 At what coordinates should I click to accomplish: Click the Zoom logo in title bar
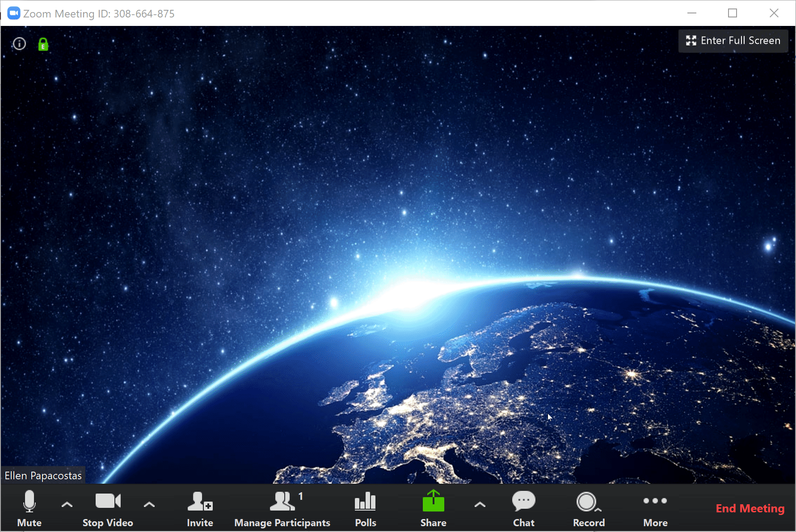(x=14, y=13)
